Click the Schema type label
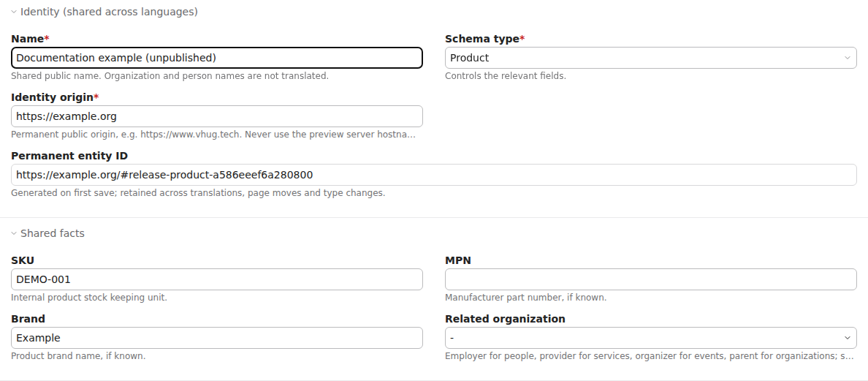Viewport: 868px width, 381px height. click(484, 39)
